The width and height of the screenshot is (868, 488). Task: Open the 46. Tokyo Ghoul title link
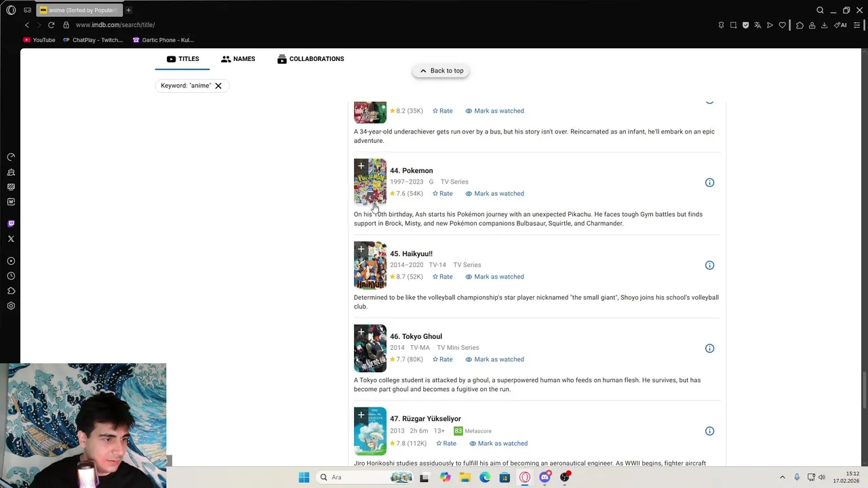coord(416,336)
